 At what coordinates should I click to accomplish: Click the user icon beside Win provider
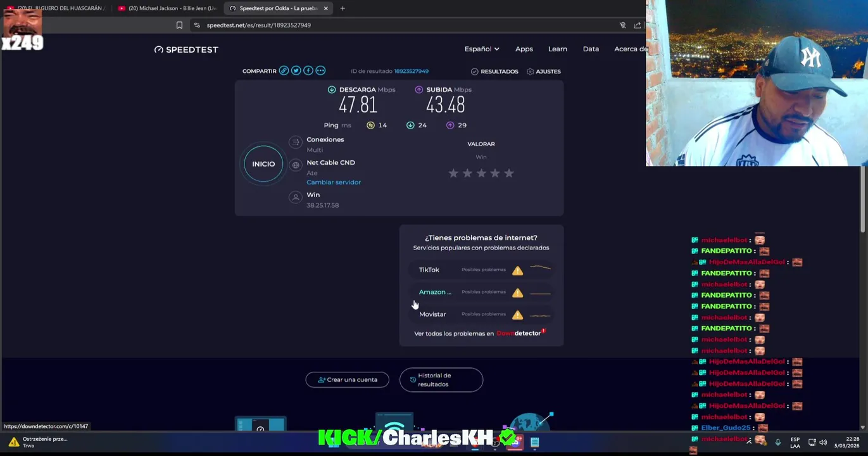coord(295,198)
